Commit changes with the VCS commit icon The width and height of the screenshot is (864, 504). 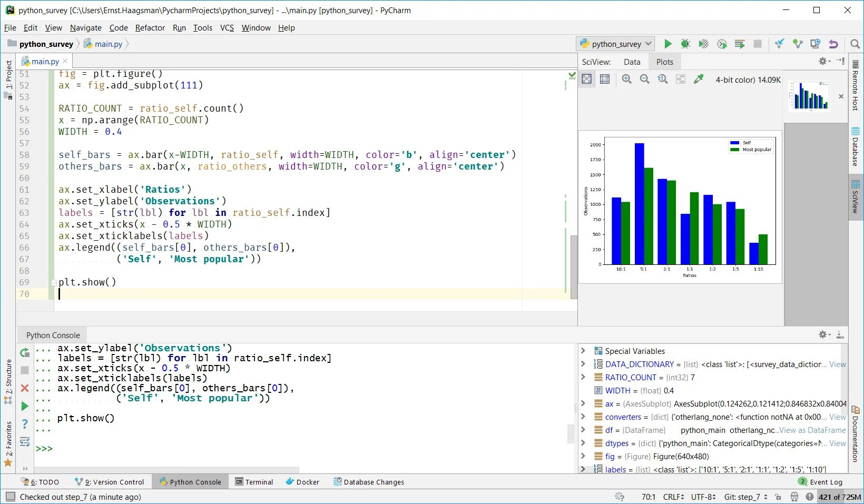click(798, 44)
